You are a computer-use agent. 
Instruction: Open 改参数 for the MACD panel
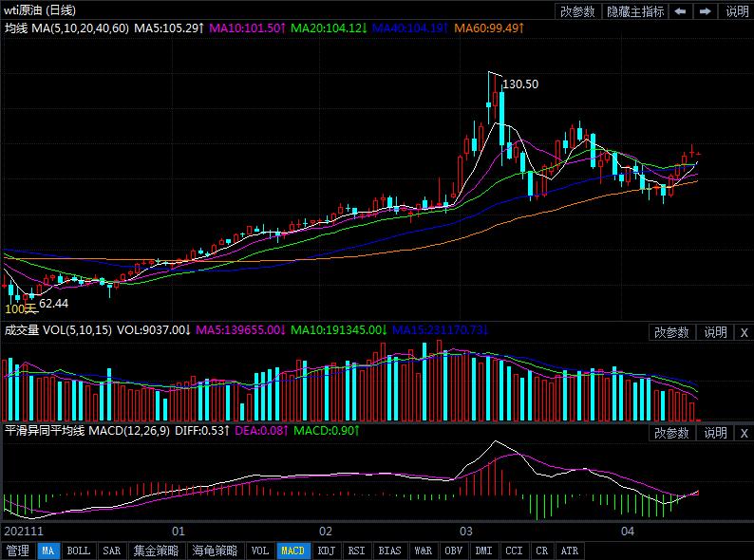click(x=671, y=433)
